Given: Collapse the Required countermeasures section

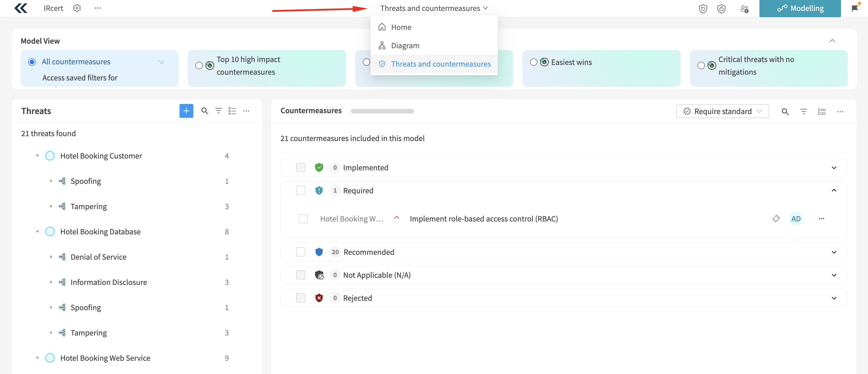Looking at the screenshot, I should click(x=834, y=190).
